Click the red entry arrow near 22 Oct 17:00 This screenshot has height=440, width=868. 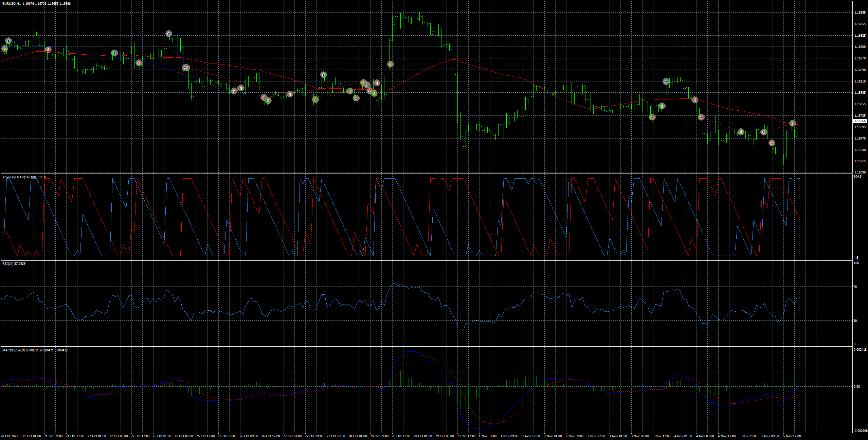(x=139, y=63)
